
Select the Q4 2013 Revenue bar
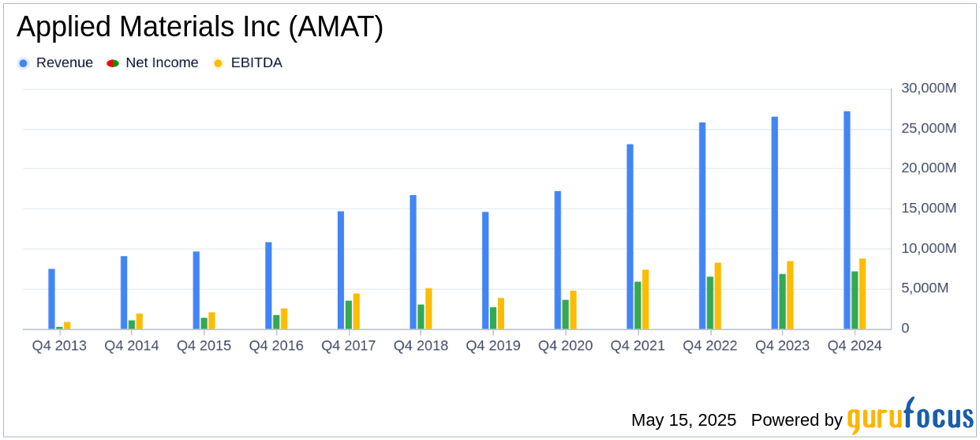[x=51, y=299]
